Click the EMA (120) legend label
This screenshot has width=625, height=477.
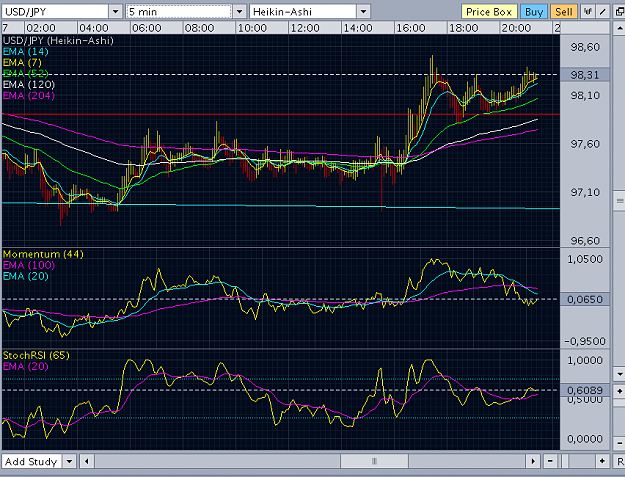pos(29,84)
